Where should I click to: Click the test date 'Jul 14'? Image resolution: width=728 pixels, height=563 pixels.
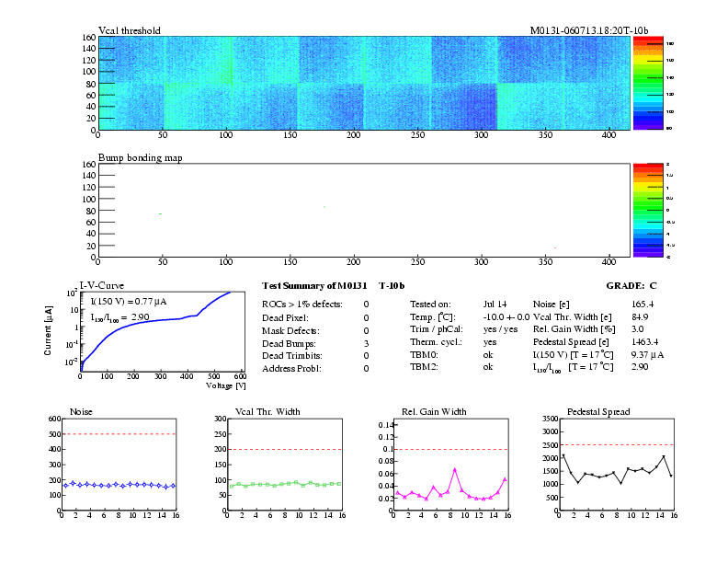click(x=495, y=304)
